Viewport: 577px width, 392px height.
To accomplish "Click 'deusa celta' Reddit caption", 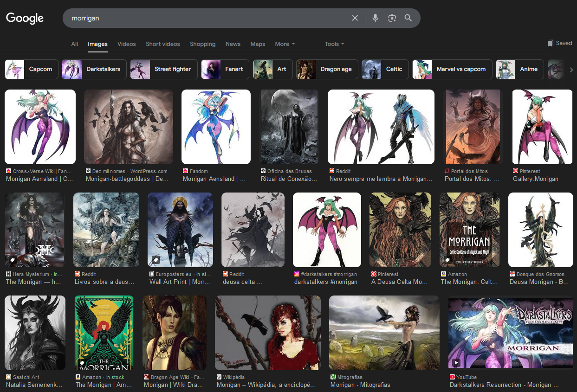I will (x=243, y=282).
